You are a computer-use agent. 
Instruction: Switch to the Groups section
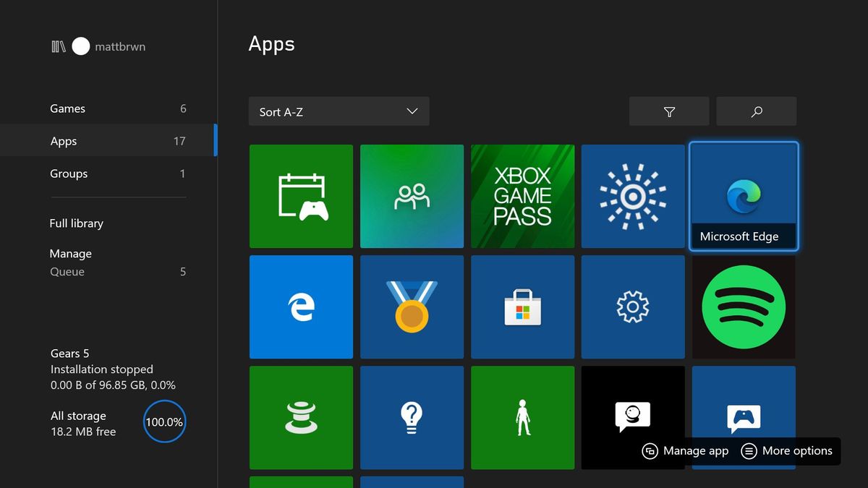pos(69,174)
